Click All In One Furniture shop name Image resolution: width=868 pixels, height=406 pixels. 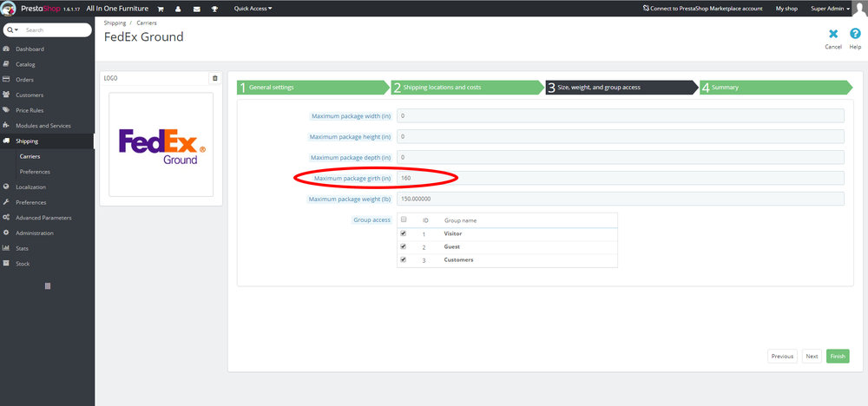coord(117,9)
